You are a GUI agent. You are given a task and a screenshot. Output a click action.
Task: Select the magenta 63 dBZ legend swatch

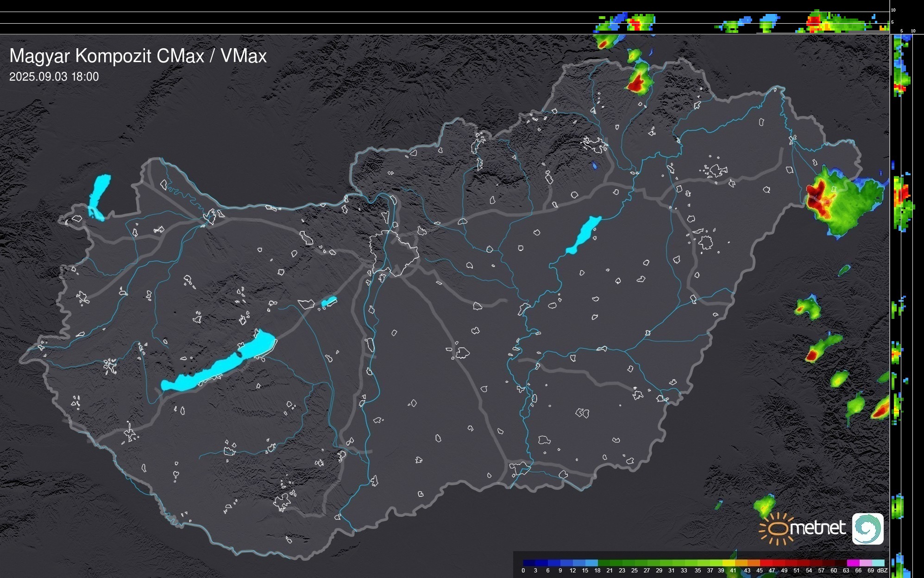pos(852,563)
